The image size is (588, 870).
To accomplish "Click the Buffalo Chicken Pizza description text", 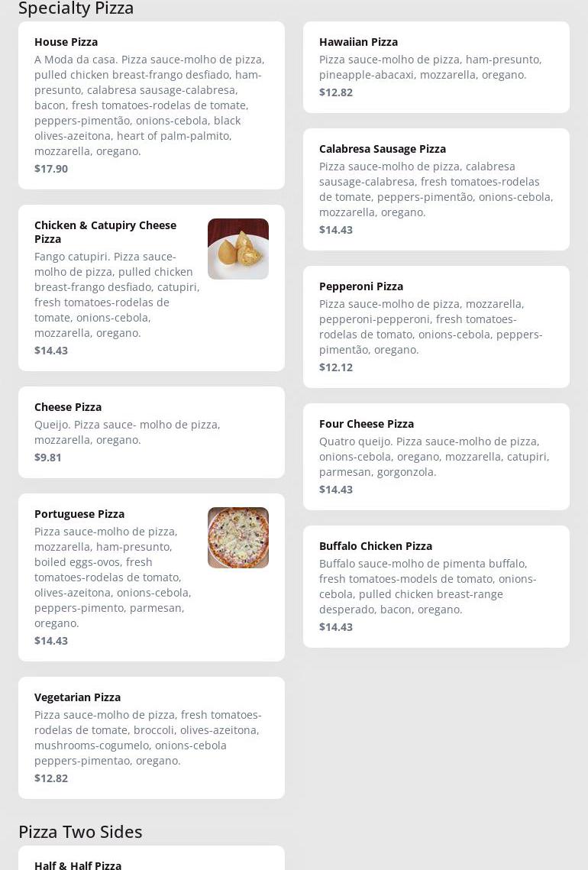I will 428,587.
